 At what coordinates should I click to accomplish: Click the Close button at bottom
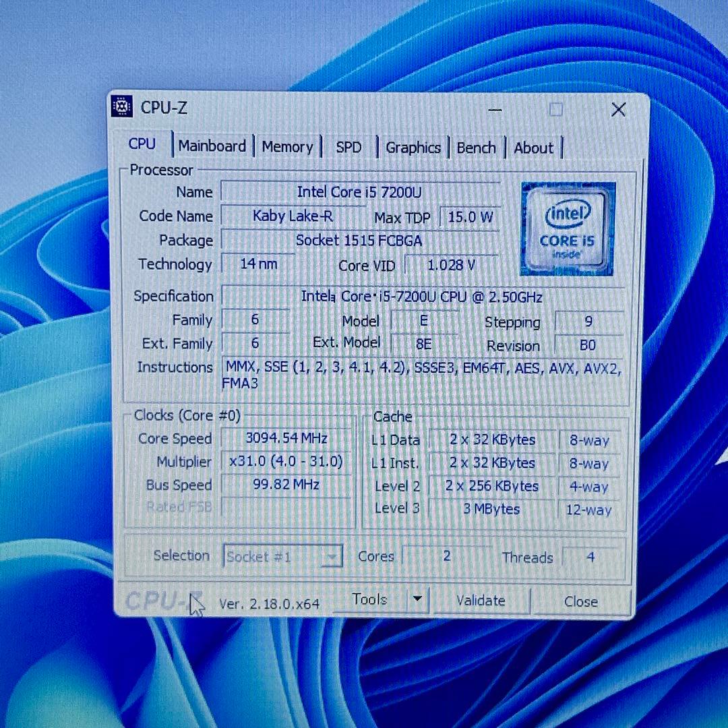pos(581,601)
